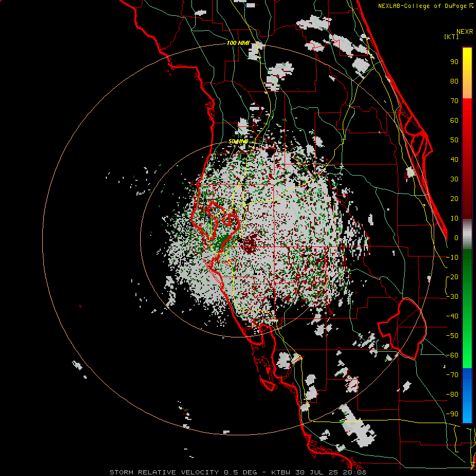Click the 40 value on velocity scale
This screenshot has height=476, width=476.
click(454, 159)
